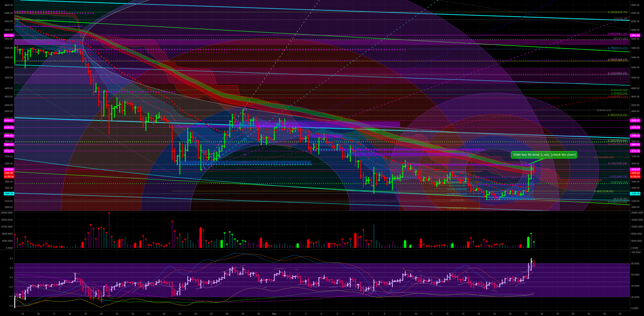Select the green 0.5(3333.33) fib level label
This screenshot has width=644, height=316.
pos(619,183)
